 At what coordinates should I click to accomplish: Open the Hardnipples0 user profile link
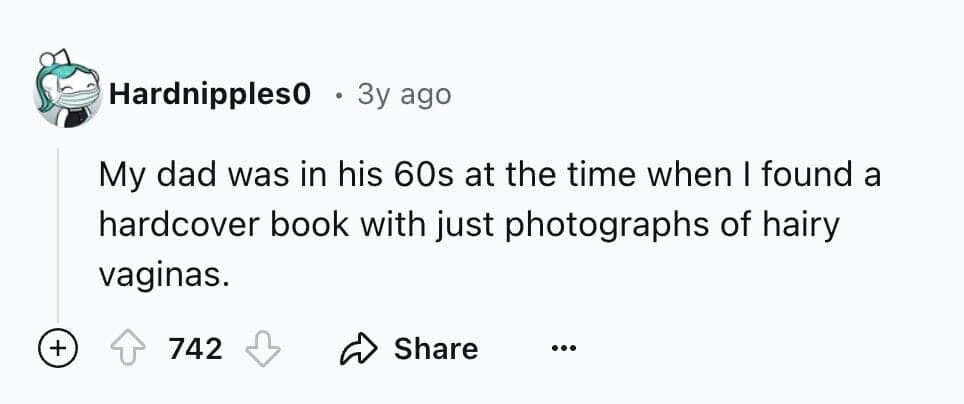pos(210,95)
